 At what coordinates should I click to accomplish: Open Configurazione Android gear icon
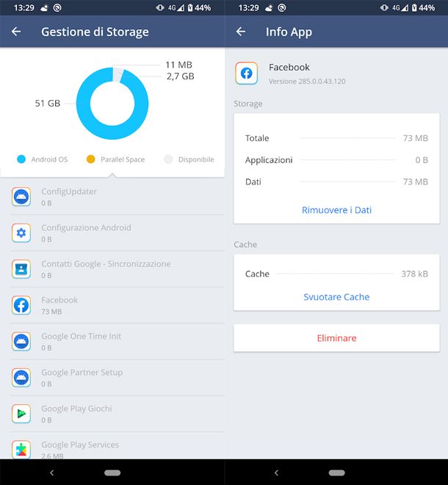(x=21, y=233)
